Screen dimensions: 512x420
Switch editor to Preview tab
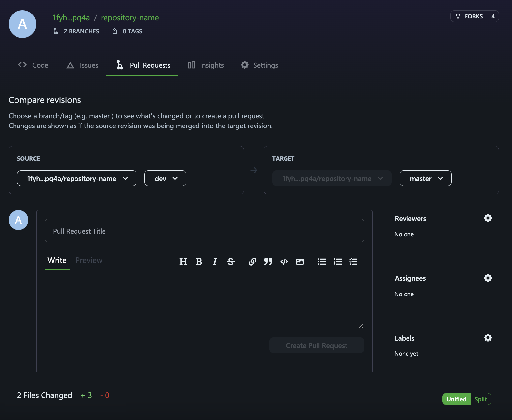[x=89, y=260]
